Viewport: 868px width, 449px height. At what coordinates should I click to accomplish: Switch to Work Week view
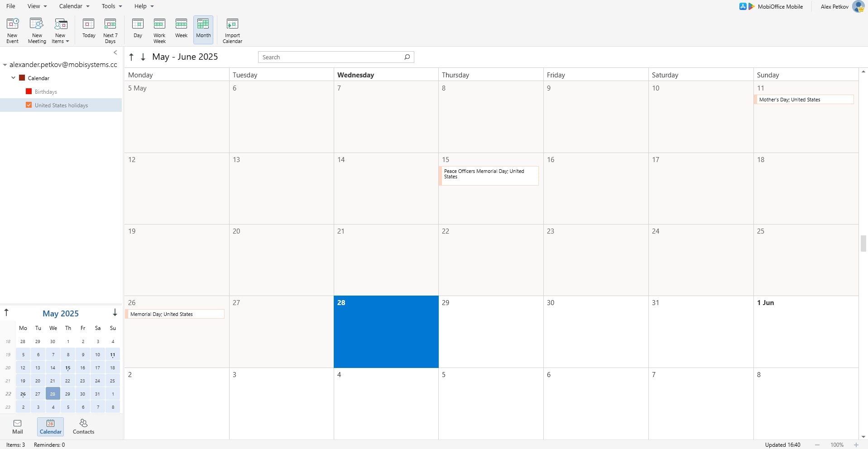(159, 30)
